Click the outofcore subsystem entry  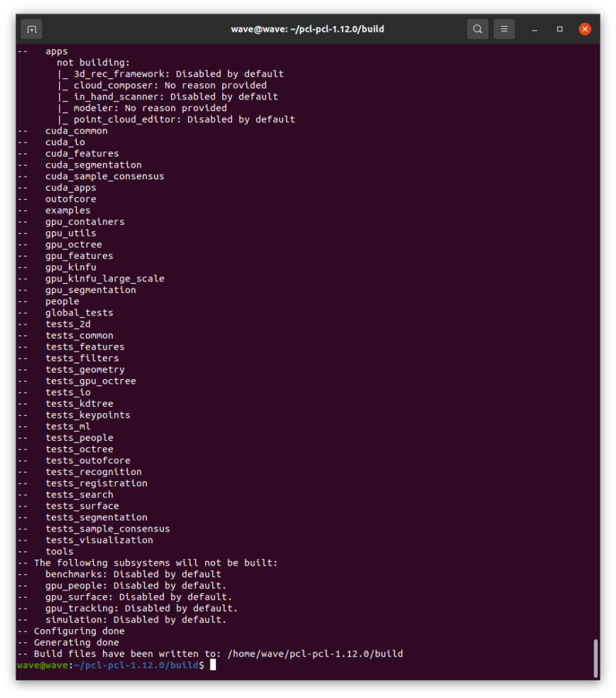pyautogui.click(x=70, y=198)
